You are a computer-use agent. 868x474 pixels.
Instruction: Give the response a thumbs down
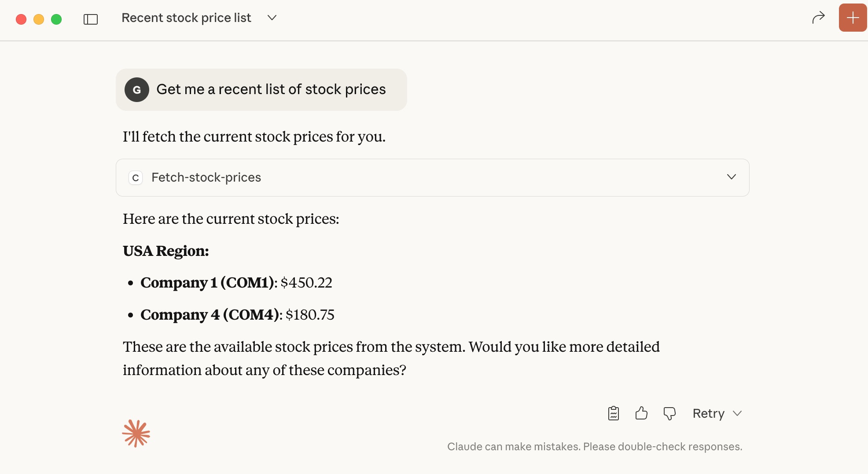tap(669, 413)
